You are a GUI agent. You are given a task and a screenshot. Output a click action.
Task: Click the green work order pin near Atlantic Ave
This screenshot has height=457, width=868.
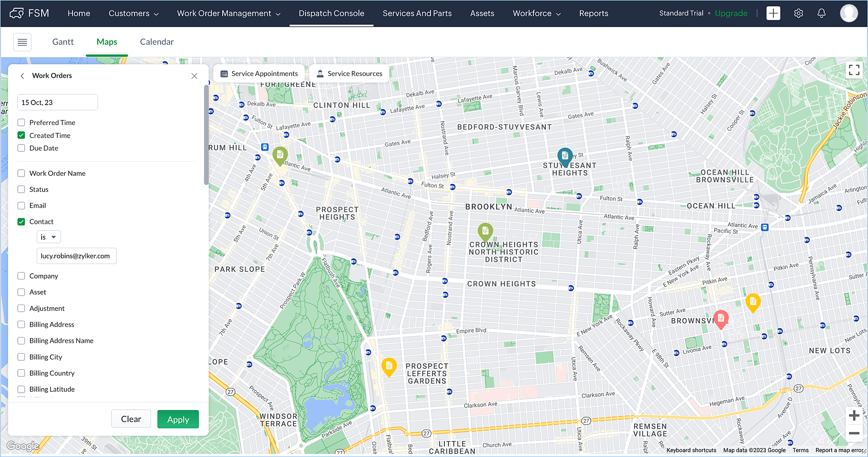click(280, 156)
